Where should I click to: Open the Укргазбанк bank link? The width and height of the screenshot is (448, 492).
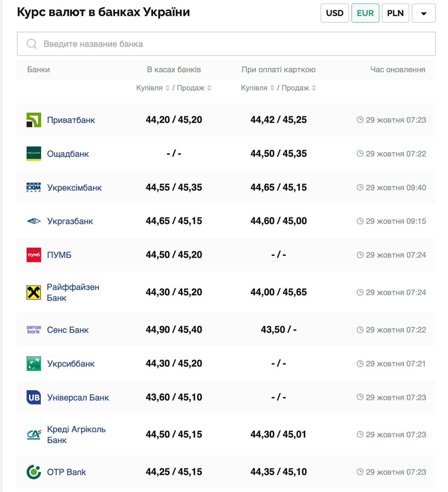tap(70, 221)
